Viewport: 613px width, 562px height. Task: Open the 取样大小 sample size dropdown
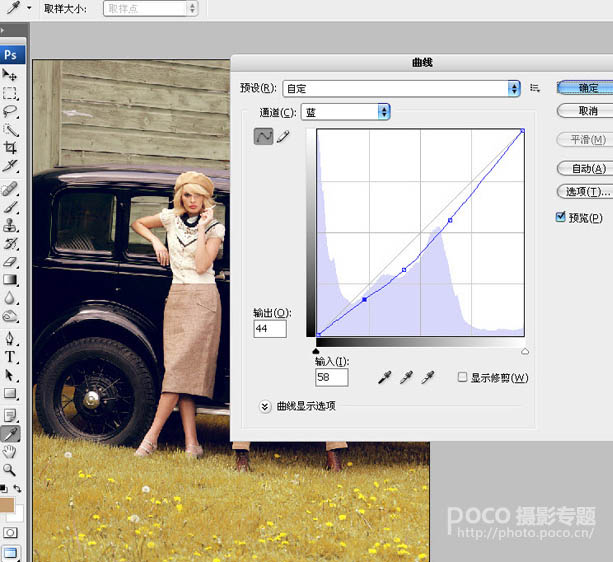click(x=150, y=8)
